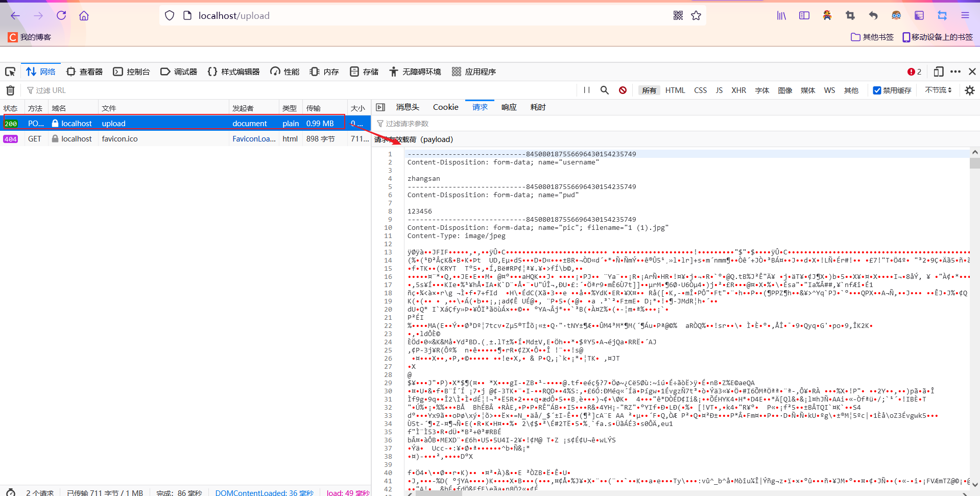The image size is (980, 496).
Task: Open request blocking icon
Action: click(x=623, y=90)
